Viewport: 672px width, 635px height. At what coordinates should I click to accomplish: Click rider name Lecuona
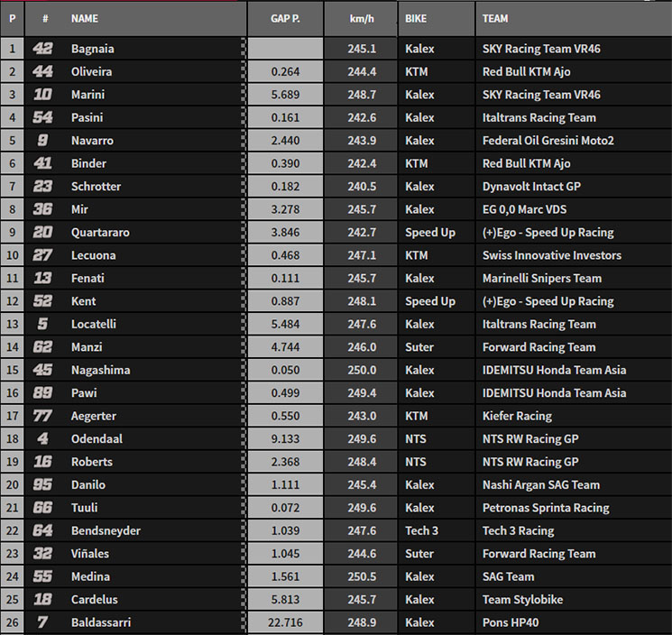[93, 255]
